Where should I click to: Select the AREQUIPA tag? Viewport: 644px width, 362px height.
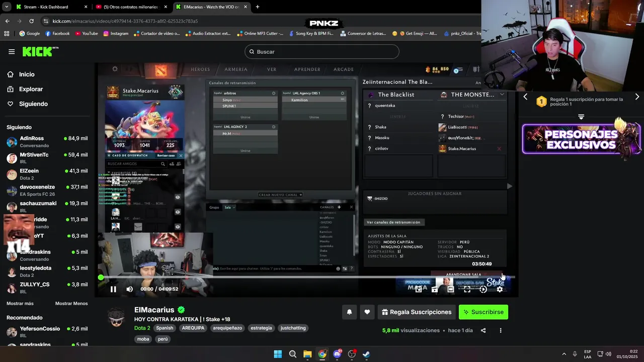(x=193, y=328)
